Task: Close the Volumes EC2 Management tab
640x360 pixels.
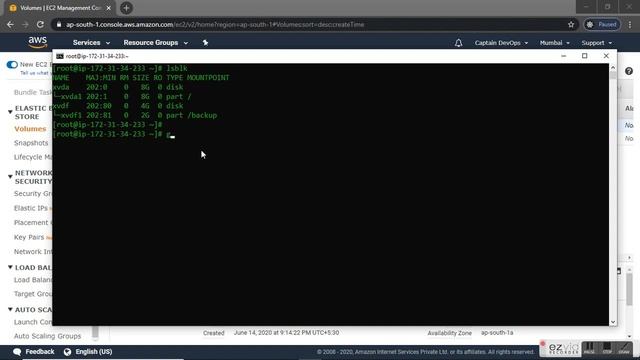Action: coord(109,8)
